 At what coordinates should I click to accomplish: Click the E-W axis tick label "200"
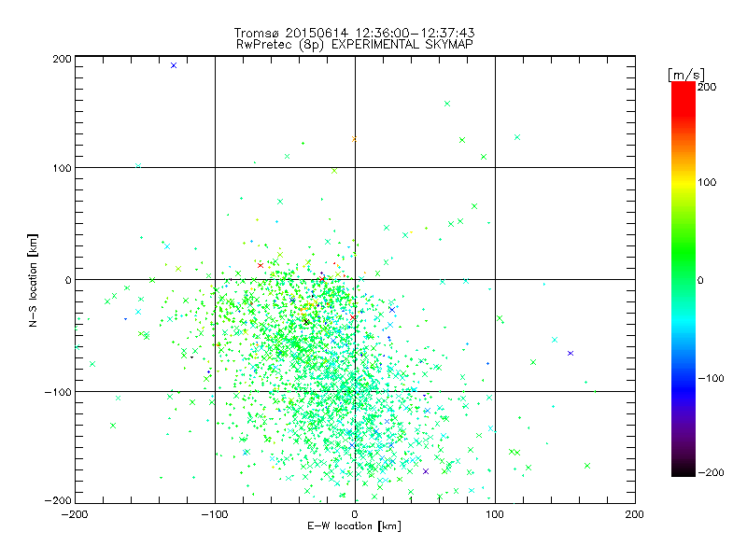635,514
